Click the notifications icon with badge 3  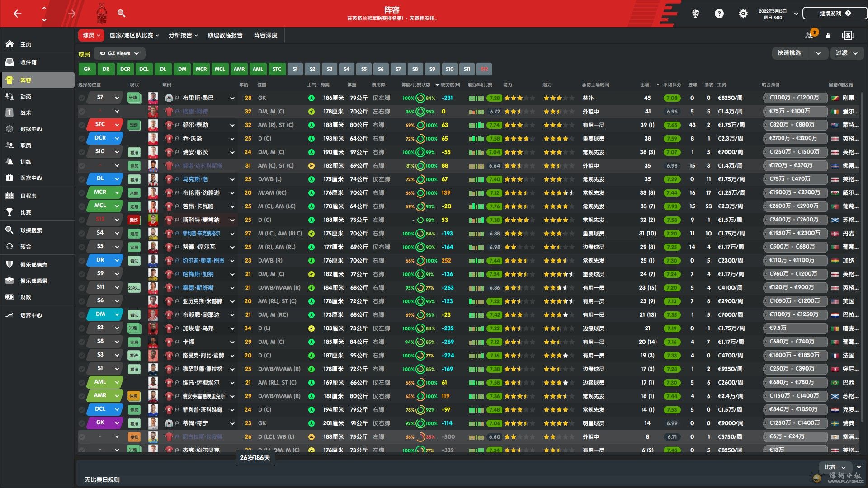[810, 35]
